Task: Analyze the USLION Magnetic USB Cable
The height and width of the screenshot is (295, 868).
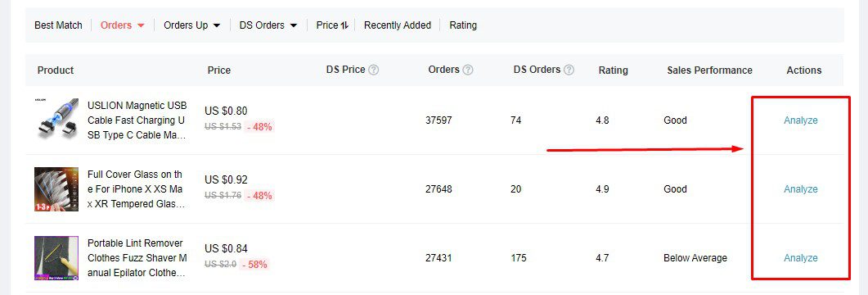Action: pyautogui.click(x=800, y=120)
